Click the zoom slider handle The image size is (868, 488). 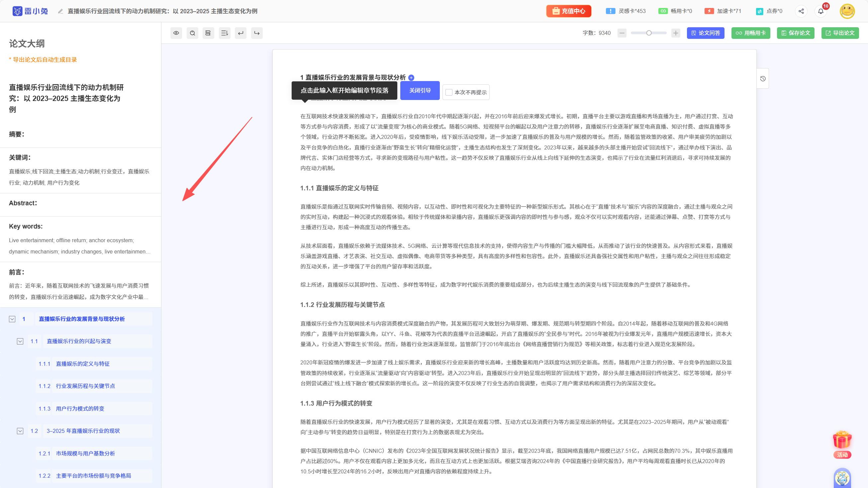pos(650,33)
